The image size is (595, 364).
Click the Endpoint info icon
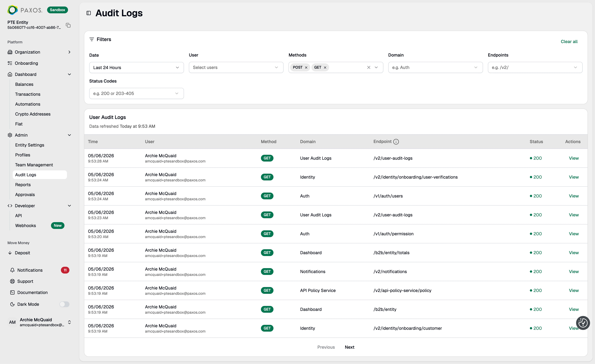pyautogui.click(x=396, y=142)
